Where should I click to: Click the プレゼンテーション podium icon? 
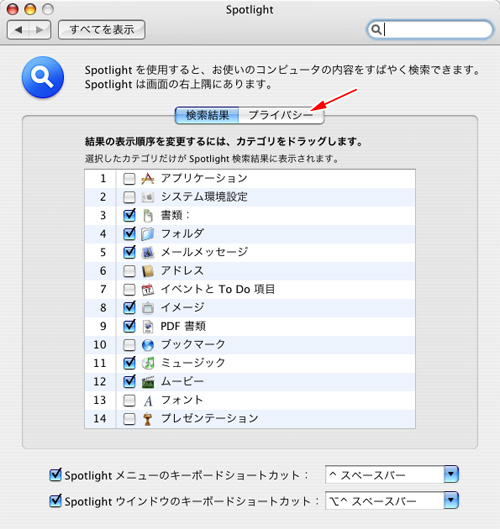[x=147, y=419]
